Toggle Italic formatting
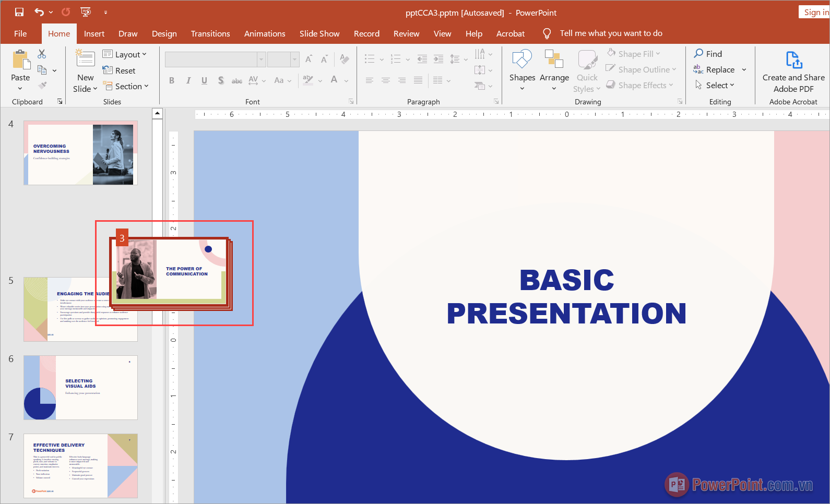830x504 pixels. click(x=188, y=80)
